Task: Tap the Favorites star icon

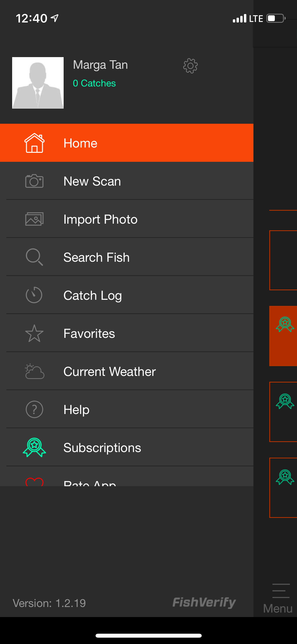Action: pos(34,333)
